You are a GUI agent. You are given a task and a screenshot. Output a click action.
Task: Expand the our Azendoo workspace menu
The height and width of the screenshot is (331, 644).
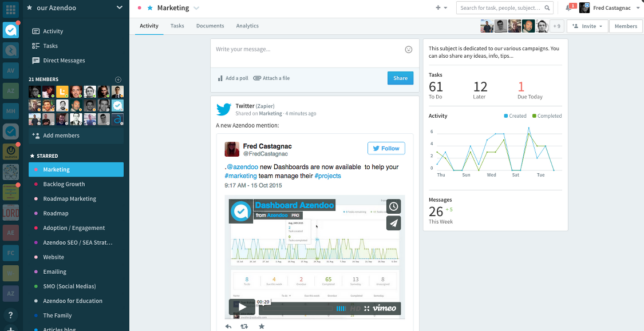[120, 7]
